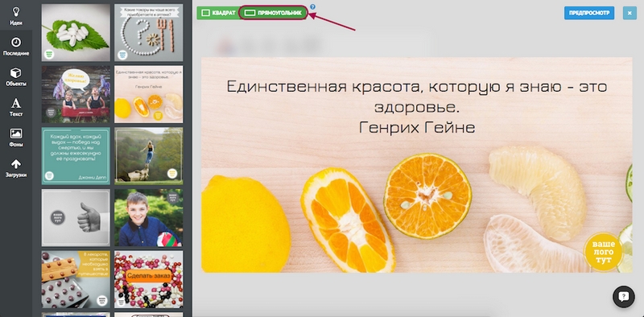Choose the smiling boy with ball template

click(149, 217)
